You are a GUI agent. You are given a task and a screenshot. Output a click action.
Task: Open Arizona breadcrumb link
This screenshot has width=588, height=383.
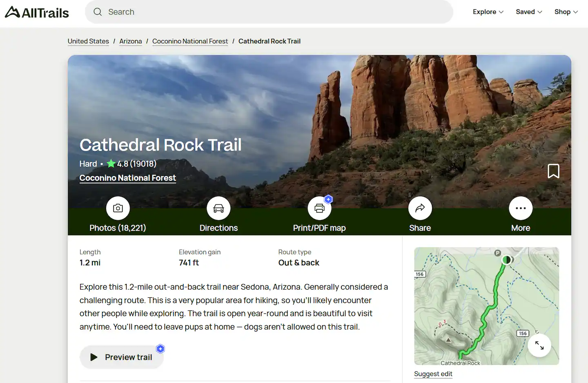click(x=131, y=41)
